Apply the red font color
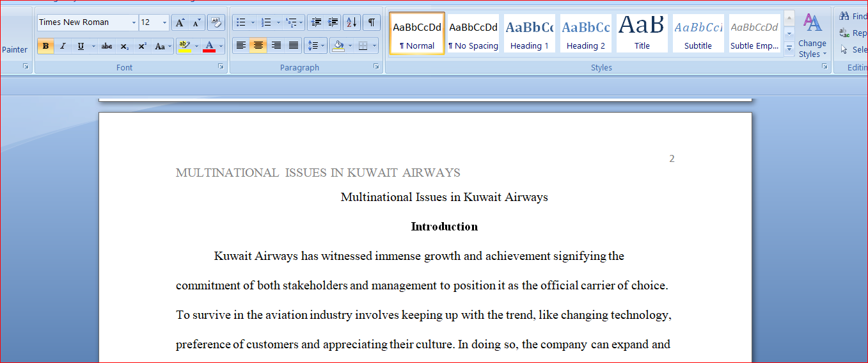 209,46
